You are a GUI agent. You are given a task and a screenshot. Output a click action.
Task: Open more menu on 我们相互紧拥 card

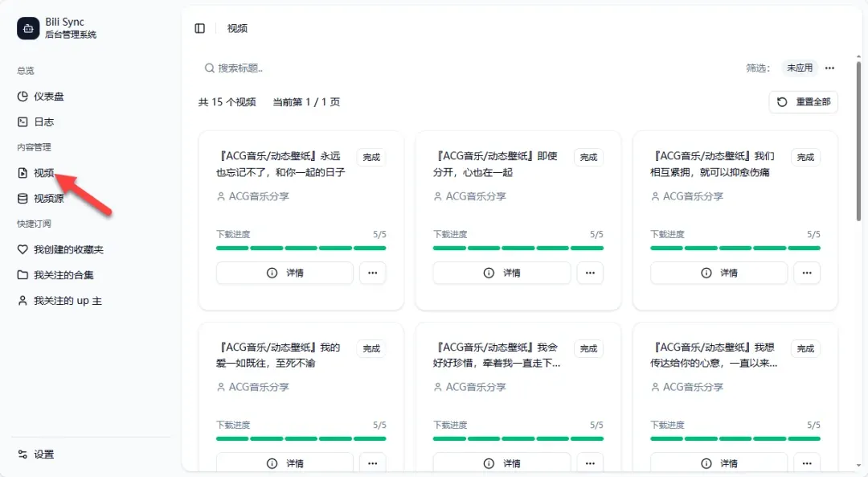[x=807, y=273]
